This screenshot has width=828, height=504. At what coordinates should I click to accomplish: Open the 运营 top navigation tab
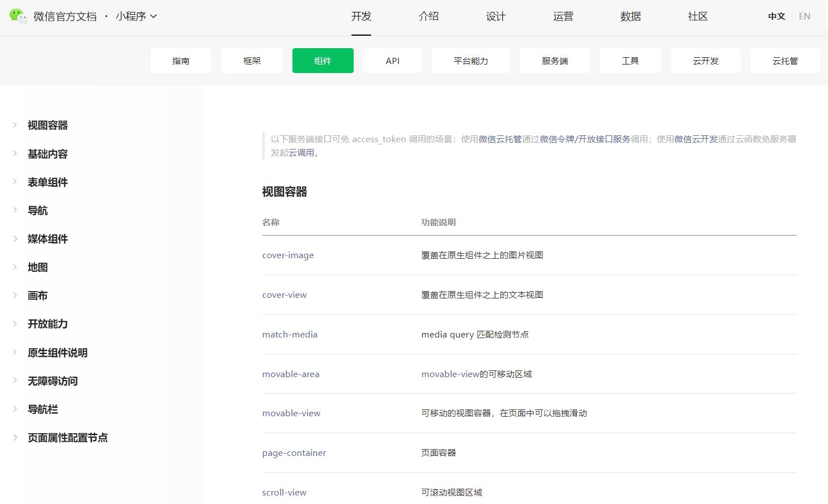click(563, 16)
